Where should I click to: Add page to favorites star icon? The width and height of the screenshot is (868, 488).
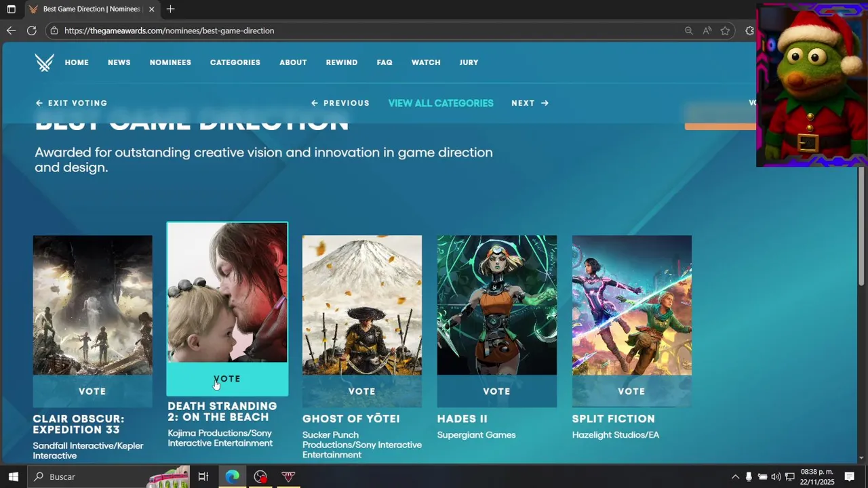[725, 30]
